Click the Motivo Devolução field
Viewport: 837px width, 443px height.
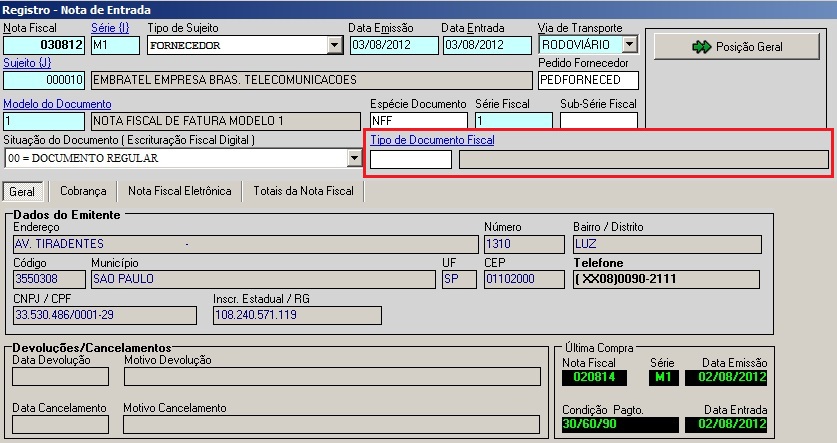click(x=332, y=376)
